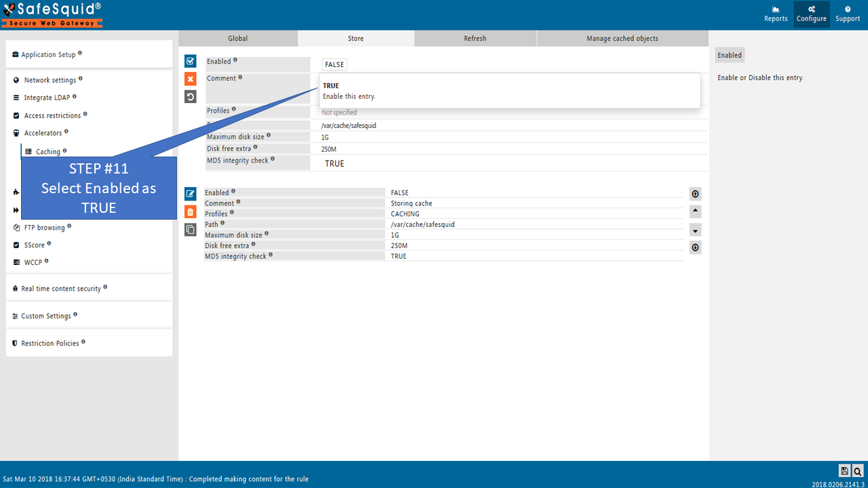The width and height of the screenshot is (868, 488).
Task: Click the search magnifier icon in footer
Action: pos(858,471)
